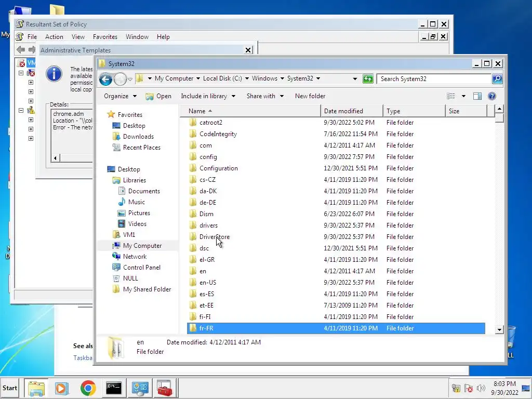This screenshot has width=532, height=399.
Task: Click the file list scroll up arrow
Action: [x=499, y=109]
